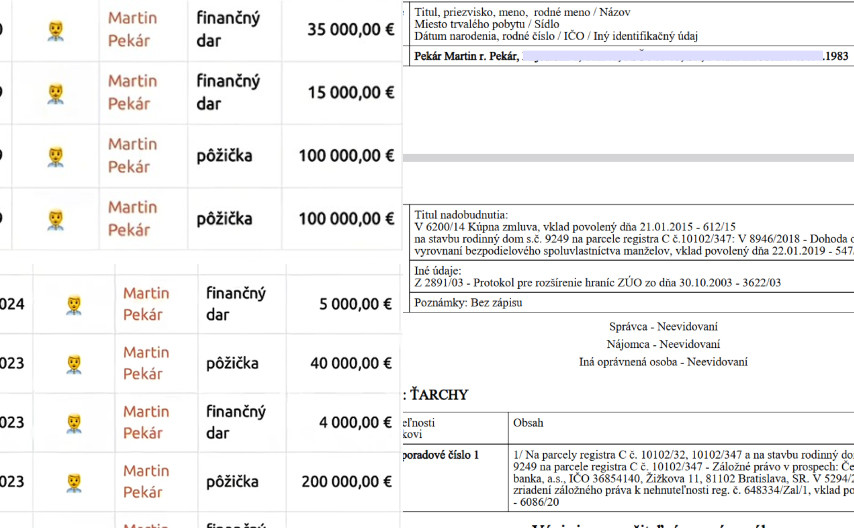Screen dimensions: 854x528
Task: Select the person icon in the upper 100 000,00 € row
Action: 56,156
